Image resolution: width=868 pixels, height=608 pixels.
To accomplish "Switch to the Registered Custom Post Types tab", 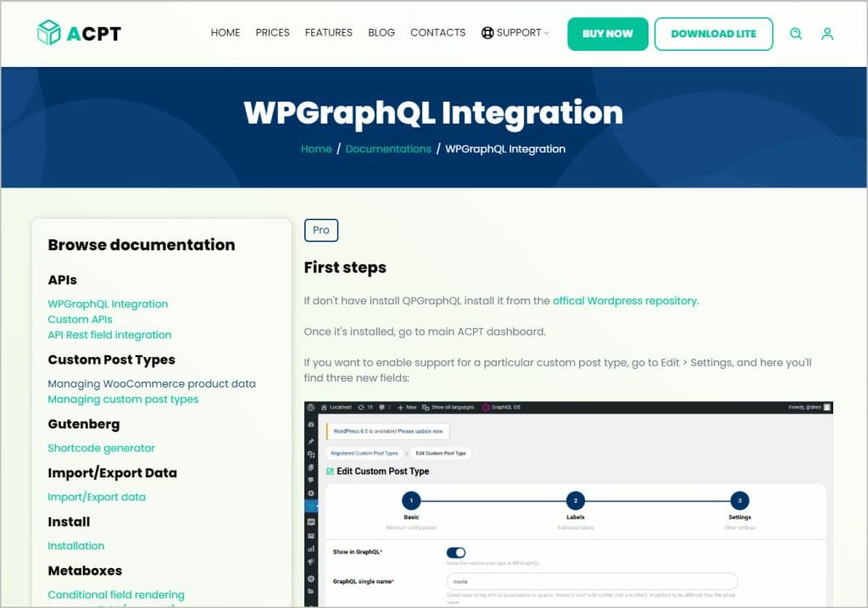I will point(364,453).
